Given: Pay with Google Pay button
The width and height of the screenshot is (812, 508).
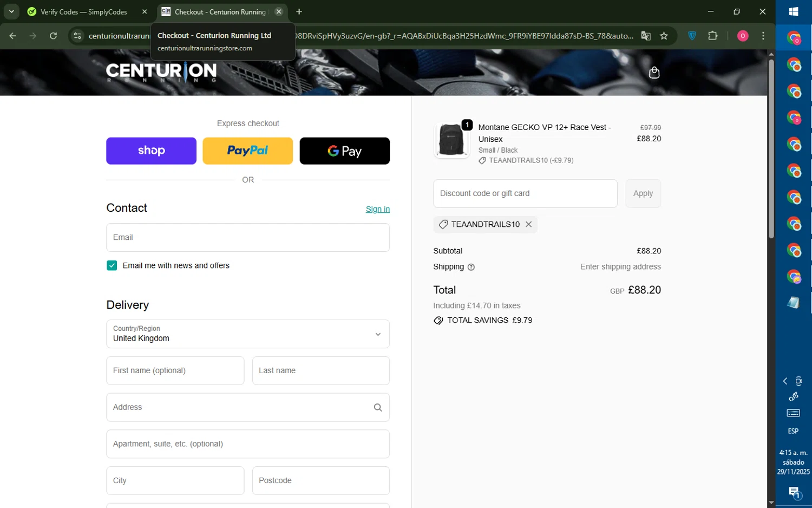Looking at the screenshot, I should 344,151.
